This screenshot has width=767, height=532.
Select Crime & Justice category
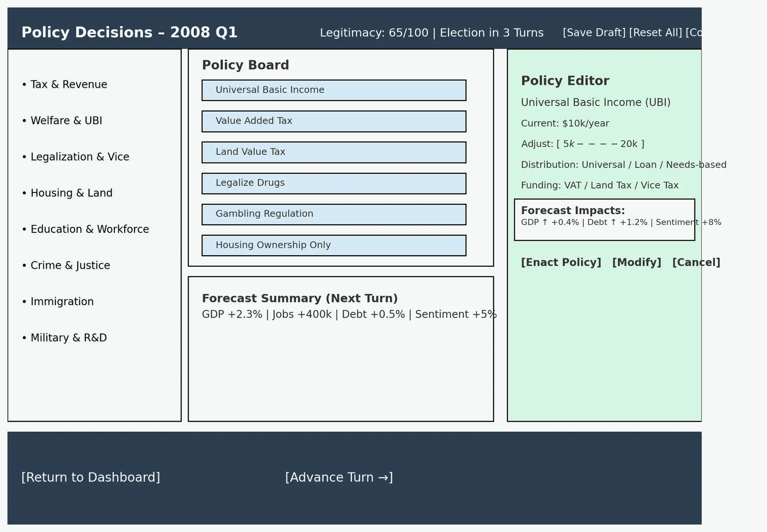coord(66,266)
